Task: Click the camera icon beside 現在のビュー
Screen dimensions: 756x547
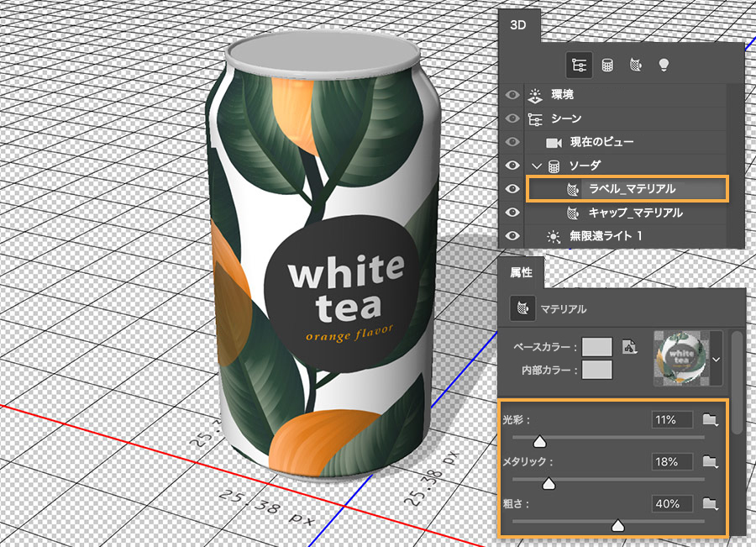Action: (554, 142)
